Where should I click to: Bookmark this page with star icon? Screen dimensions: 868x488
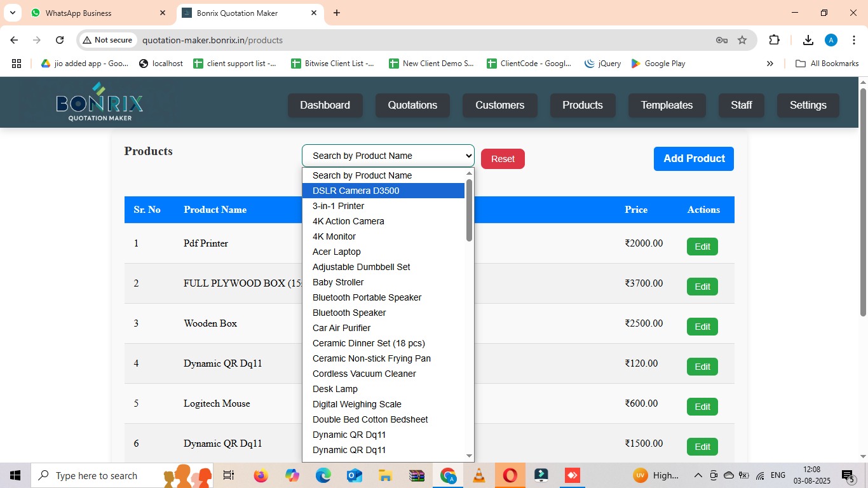[x=742, y=40]
